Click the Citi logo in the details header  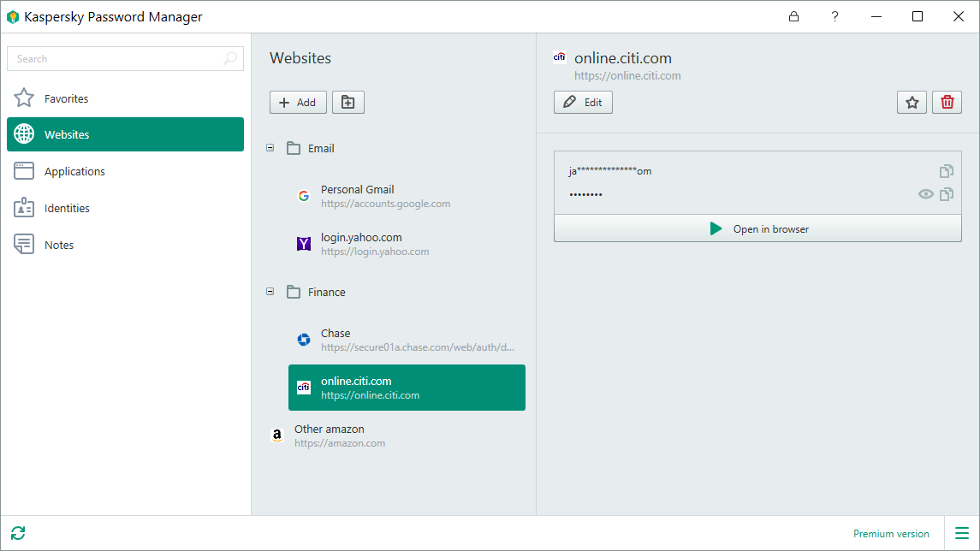[x=560, y=57]
